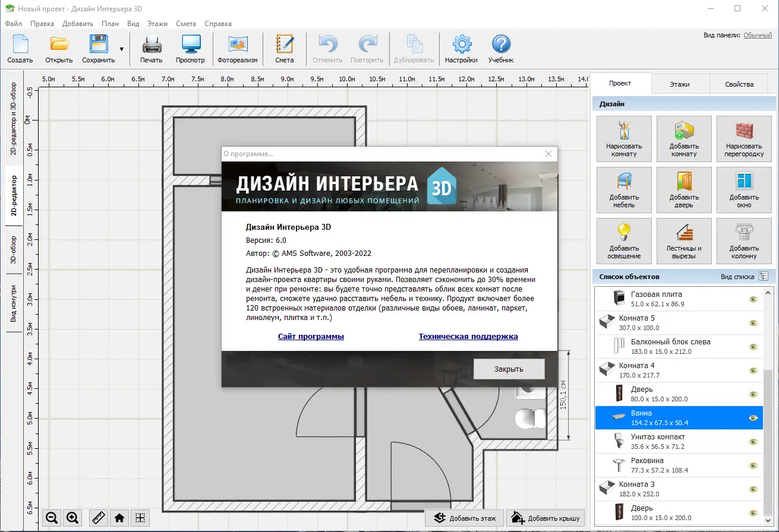Open the Вид списка dropdown

pos(764,276)
